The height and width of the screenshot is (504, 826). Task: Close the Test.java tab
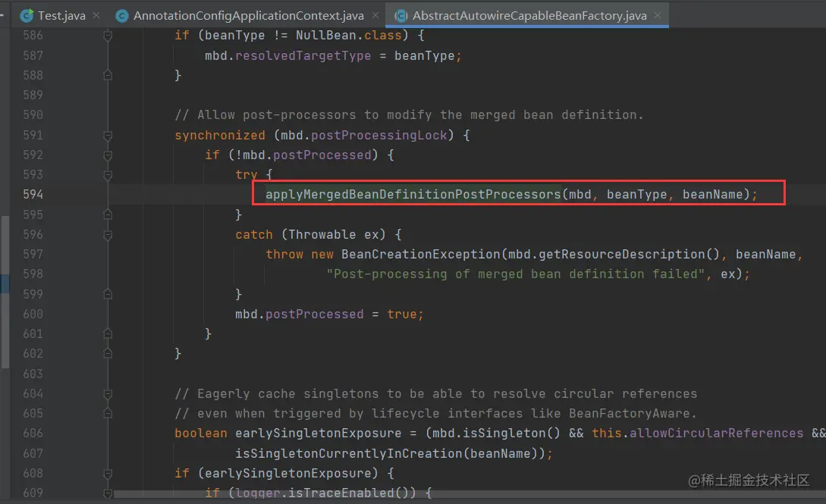96,16
